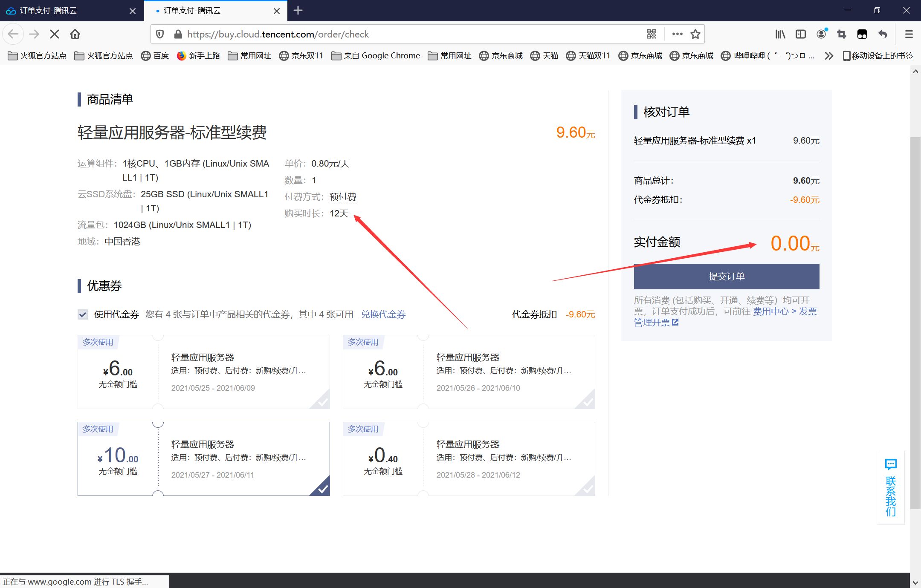Open a new browser tab
This screenshot has width=921, height=588.
(298, 11)
